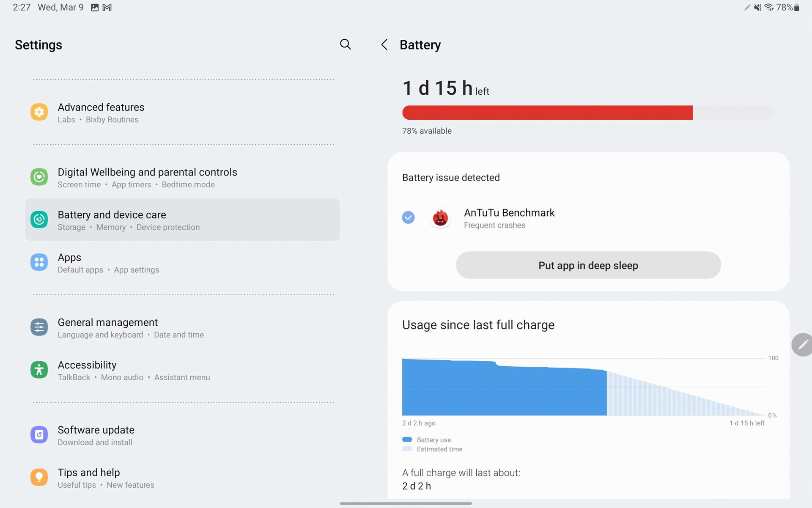The height and width of the screenshot is (508, 812).
Task: Tap the Digital Wellbeing green heart icon
Action: pyautogui.click(x=39, y=177)
